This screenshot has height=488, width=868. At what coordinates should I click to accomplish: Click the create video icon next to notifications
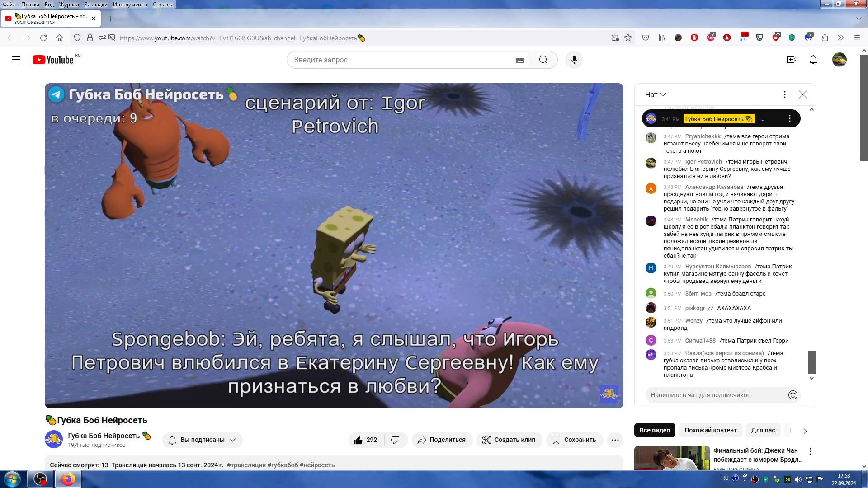point(792,59)
